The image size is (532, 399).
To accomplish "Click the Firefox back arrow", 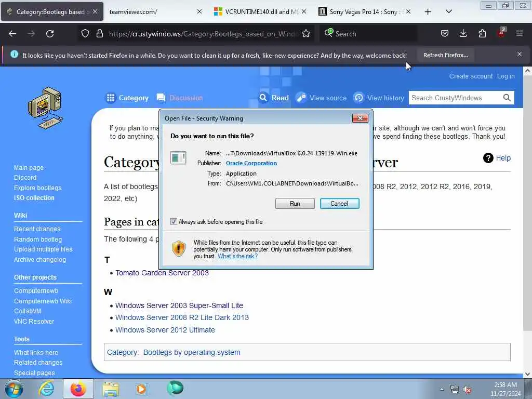I will tap(12, 34).
